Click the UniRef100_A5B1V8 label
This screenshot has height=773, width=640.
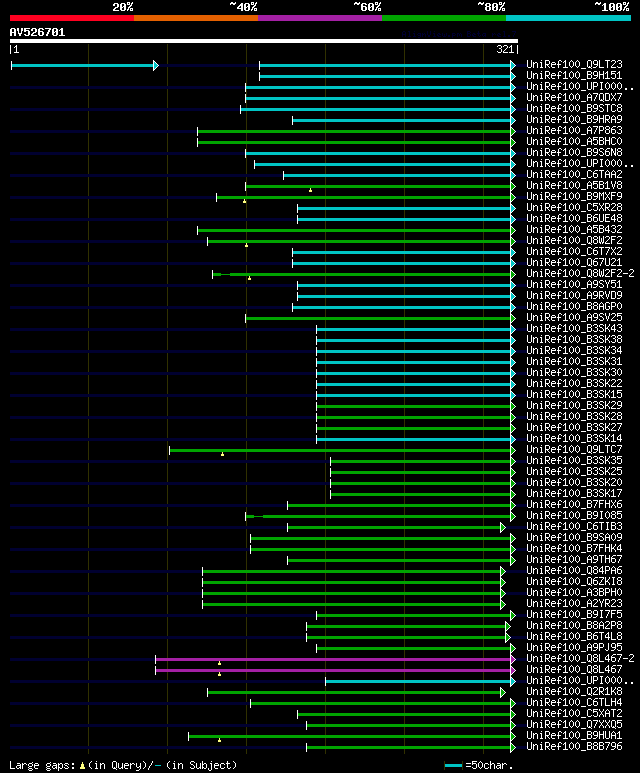[x=574, y=185]
